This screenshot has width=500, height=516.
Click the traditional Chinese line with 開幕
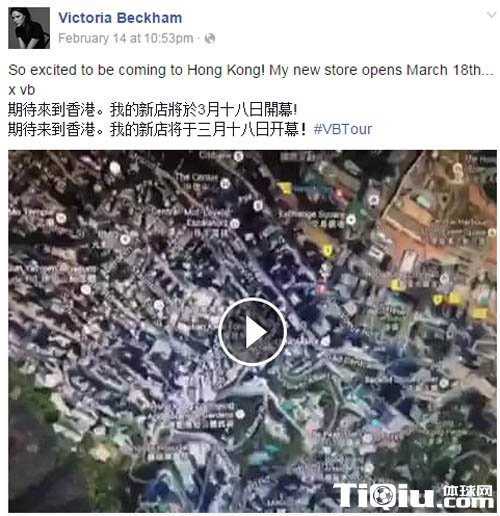(152, 110)
